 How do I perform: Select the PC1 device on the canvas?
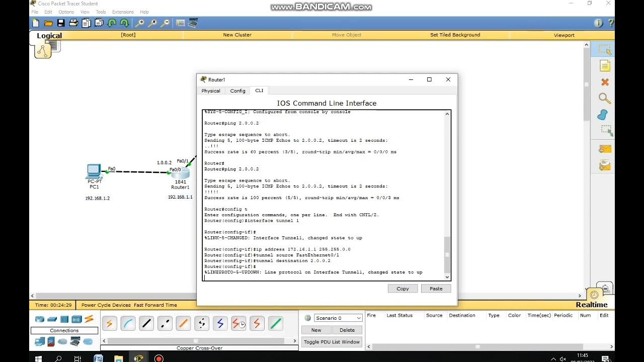point(94,171)
